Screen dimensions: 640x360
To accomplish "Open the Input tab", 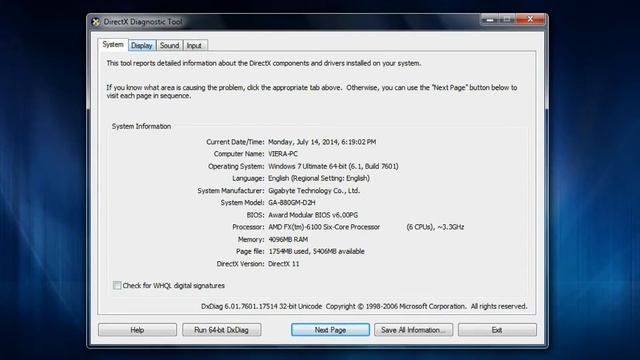I will [194, 45].
